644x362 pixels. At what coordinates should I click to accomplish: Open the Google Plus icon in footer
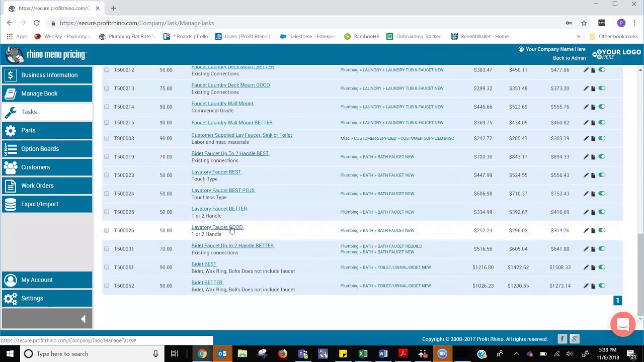(x=575, y=339)
